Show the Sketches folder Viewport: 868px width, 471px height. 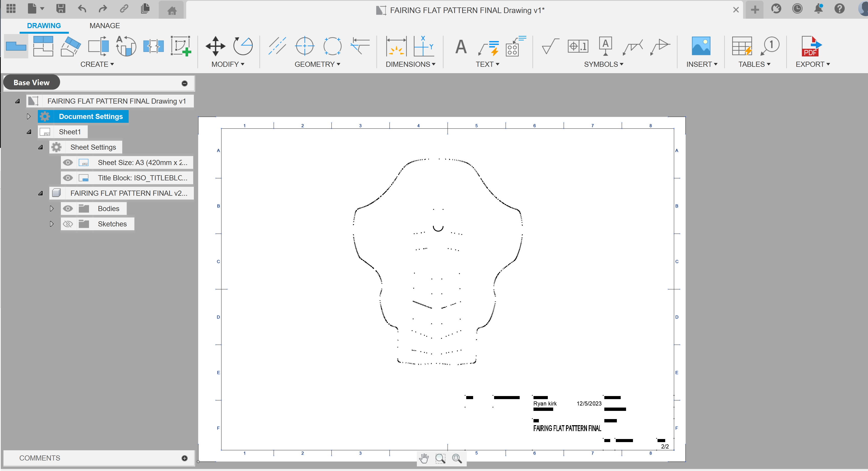pos(68,224)
